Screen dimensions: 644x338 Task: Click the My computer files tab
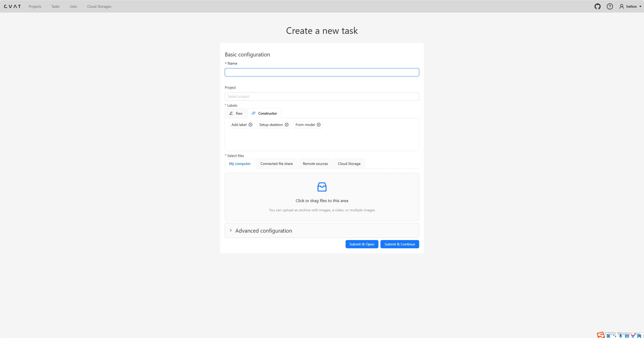coord(239,163)
